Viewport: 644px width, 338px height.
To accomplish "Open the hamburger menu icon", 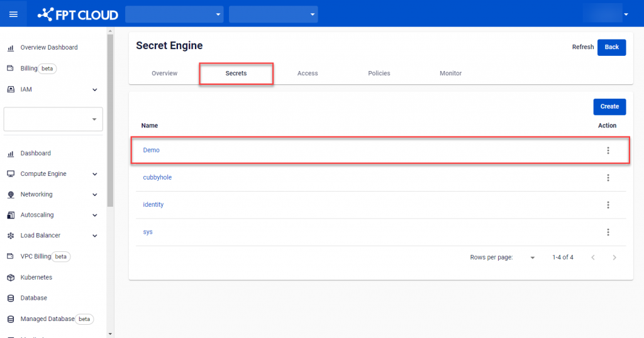I will tap(13, 14).
